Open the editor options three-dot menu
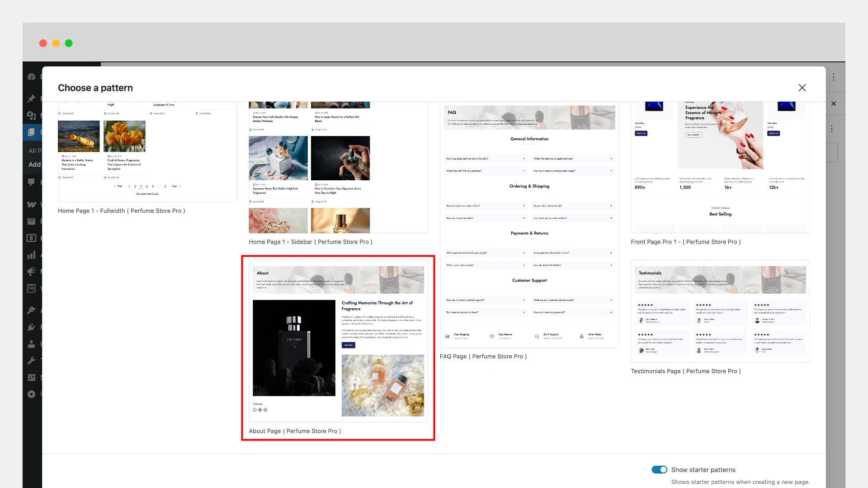Viewport: 868px width, 488px height. point(834,77)
